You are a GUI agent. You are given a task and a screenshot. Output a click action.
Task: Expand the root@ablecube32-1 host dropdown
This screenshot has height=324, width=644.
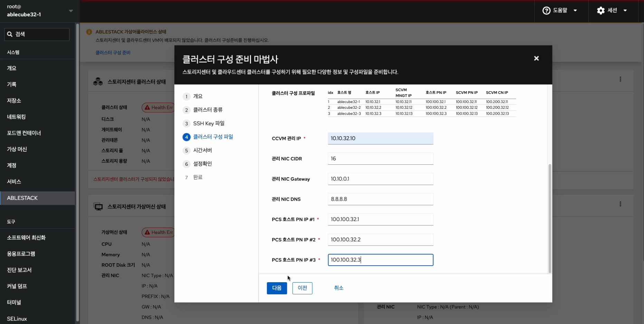[x=71, y=11]
